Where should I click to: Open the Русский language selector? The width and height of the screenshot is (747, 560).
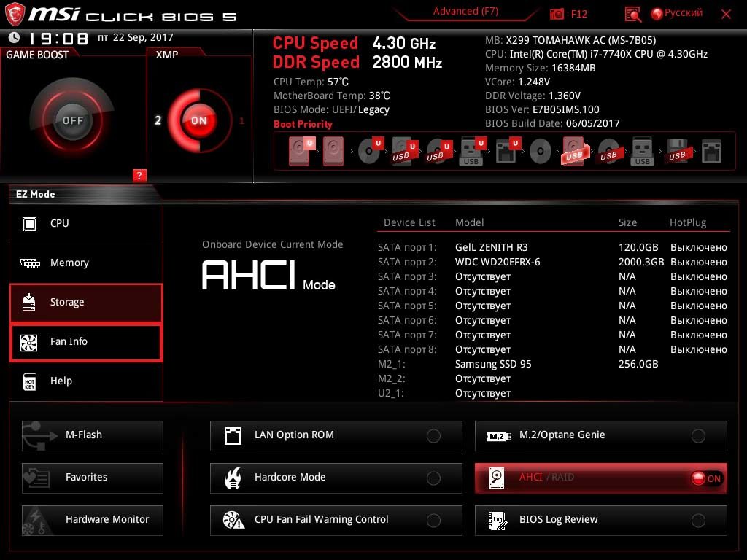(677, 13)
